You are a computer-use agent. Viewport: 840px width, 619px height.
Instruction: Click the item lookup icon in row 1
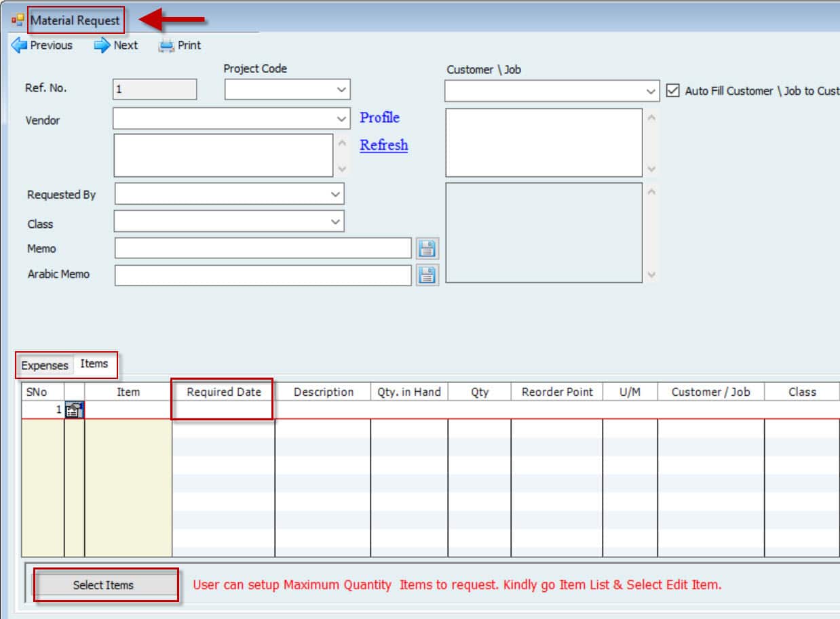coord(74,410)
